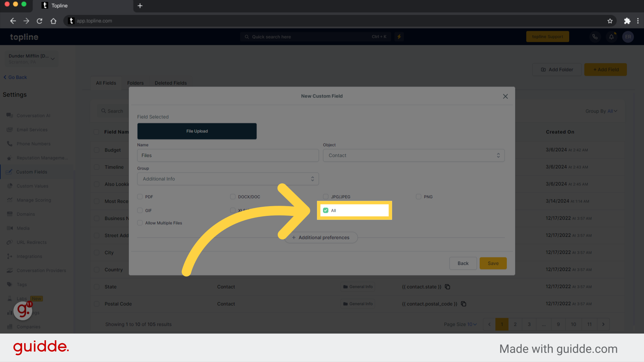This screenshot has width=644, height=362.
Task: Type in the Name input field
Action: [228, 155]
